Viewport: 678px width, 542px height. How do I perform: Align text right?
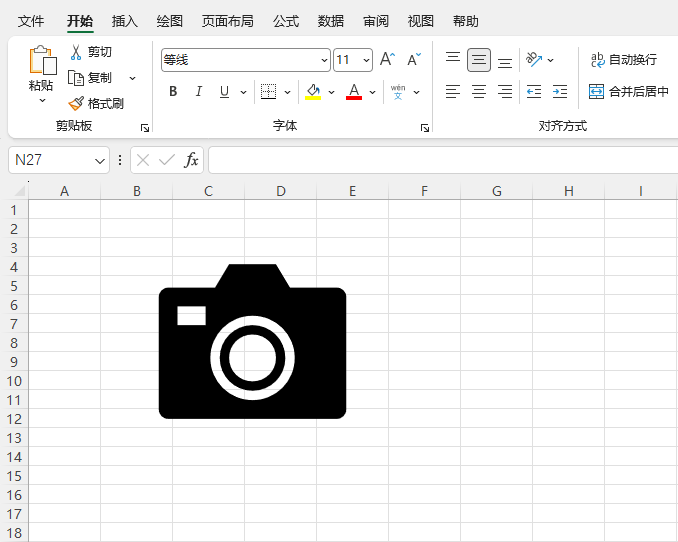(505, 92)
